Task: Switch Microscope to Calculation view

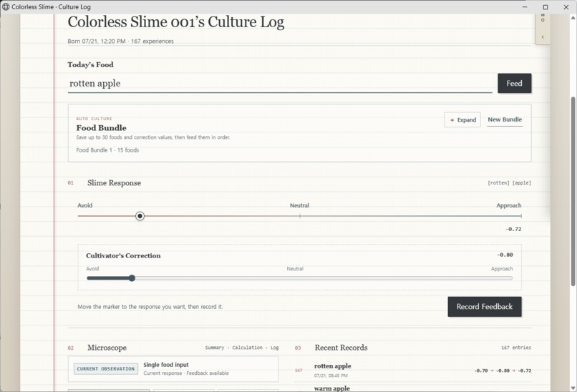Action: point(247,348)
